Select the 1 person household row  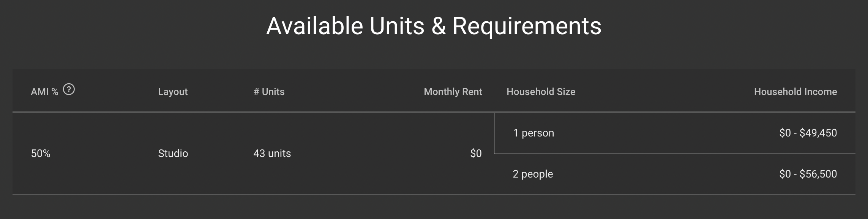tap(675, 133)
